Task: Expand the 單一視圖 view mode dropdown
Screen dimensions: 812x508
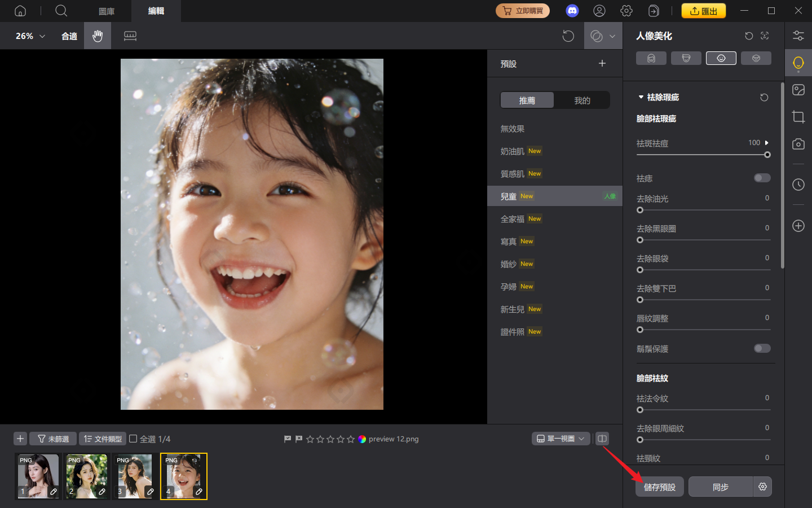Action: pos(561,439)
